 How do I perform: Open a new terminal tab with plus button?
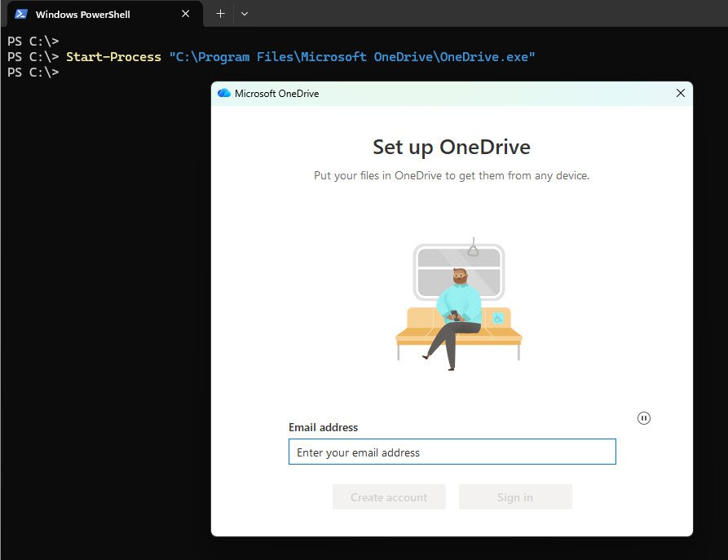tap(220, 14)
